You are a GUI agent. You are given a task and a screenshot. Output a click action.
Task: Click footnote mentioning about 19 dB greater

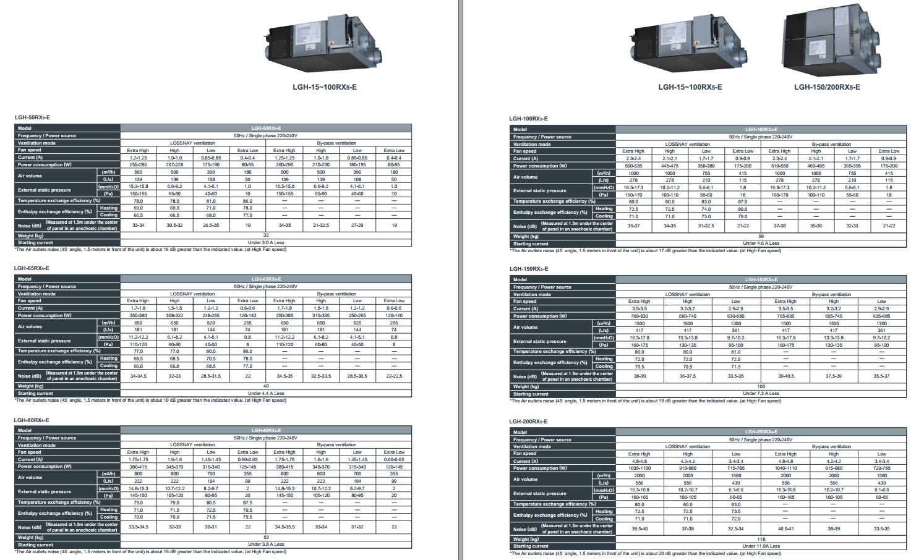pyautogui.click(x=646, y=401)
